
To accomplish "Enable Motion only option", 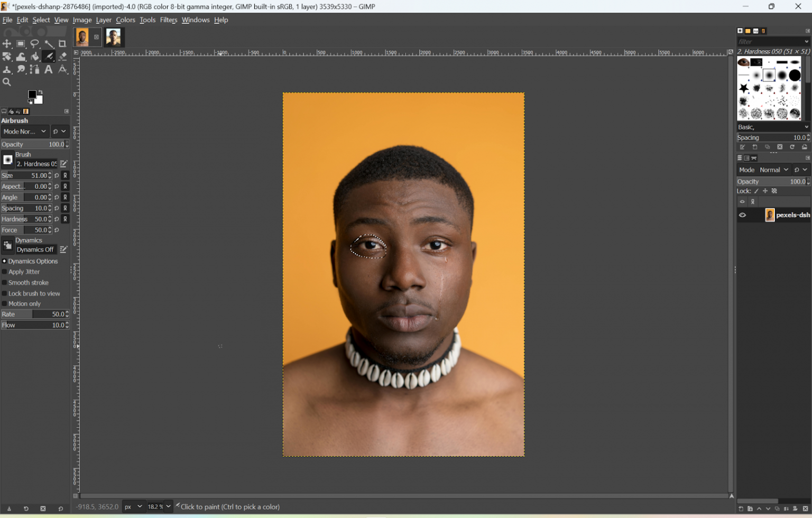I will pyautogui.click(x=4, y=304).
